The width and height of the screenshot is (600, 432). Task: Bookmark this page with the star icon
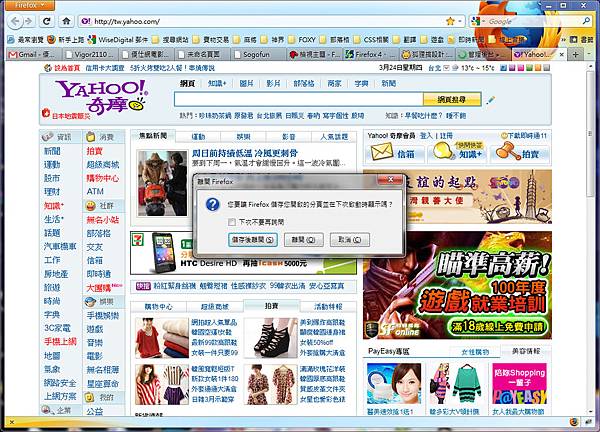click(x=450, y=21)
